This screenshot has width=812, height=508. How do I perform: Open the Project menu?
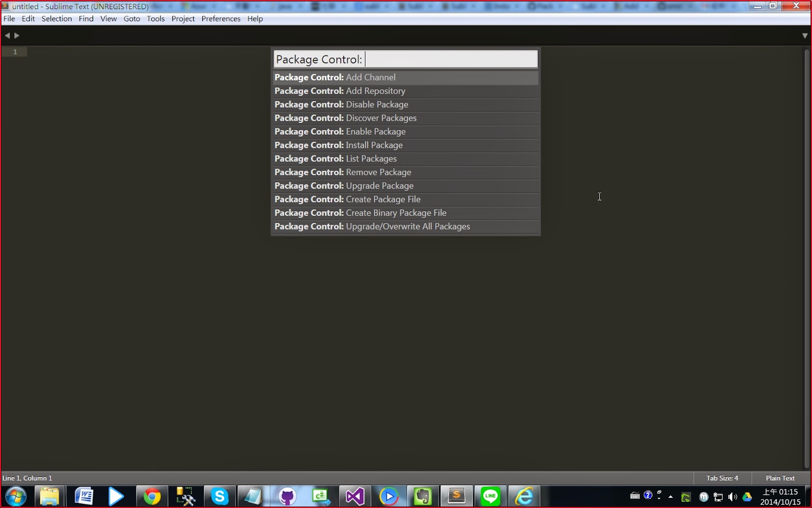click(183, 19)
